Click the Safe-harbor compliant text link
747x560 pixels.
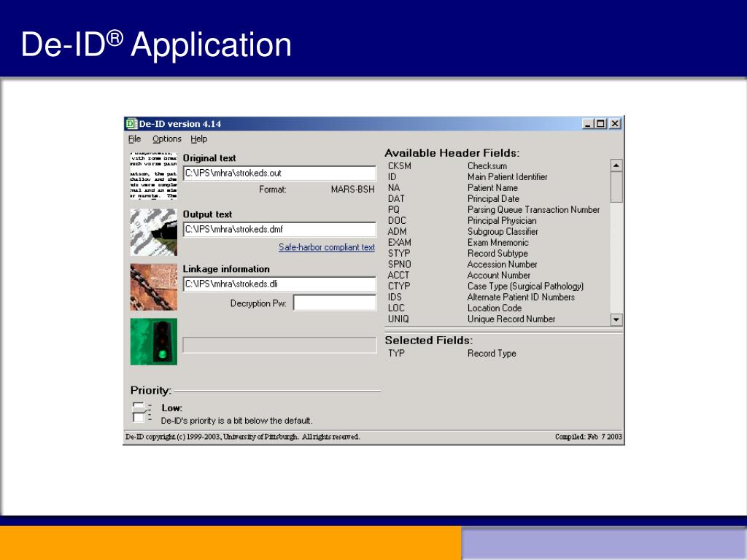327,247
